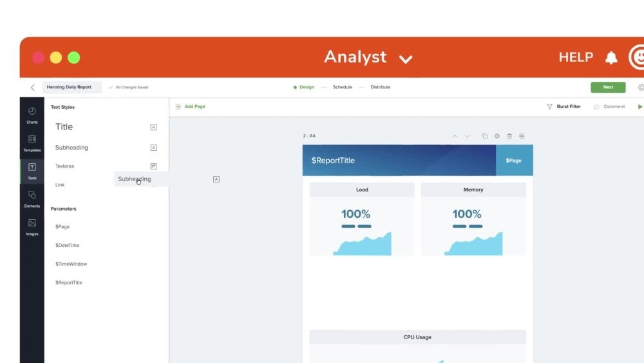Viewport: 644px width, 363px height.
Task: Open the Images sidebar panel
Action: tap(32, 228)
